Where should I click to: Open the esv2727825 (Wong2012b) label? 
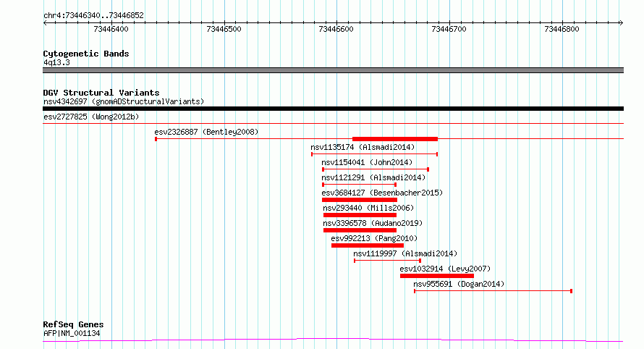click(x=91, y=117)
